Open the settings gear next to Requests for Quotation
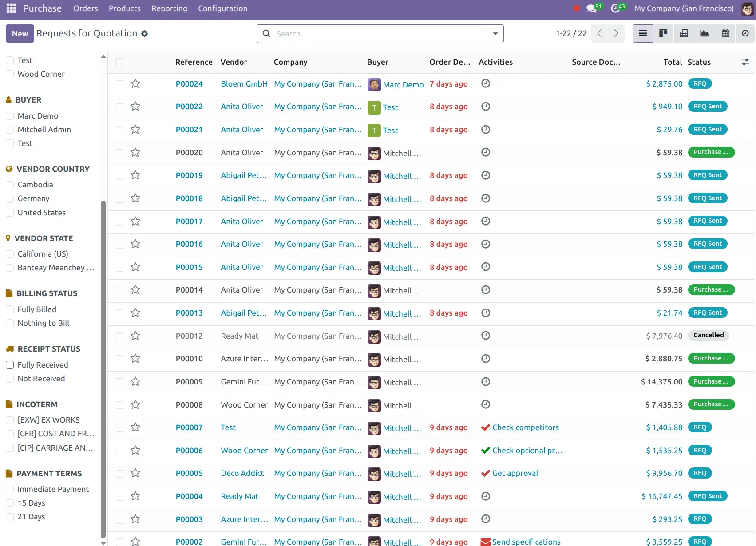The height and width of the screenshot is (546, 756). [144, 34]
